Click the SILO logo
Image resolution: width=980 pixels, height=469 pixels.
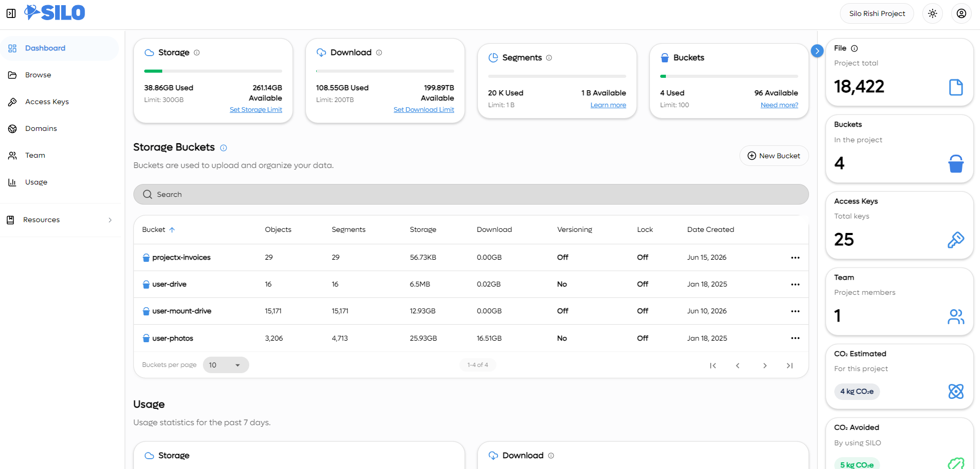click(55, 12)
